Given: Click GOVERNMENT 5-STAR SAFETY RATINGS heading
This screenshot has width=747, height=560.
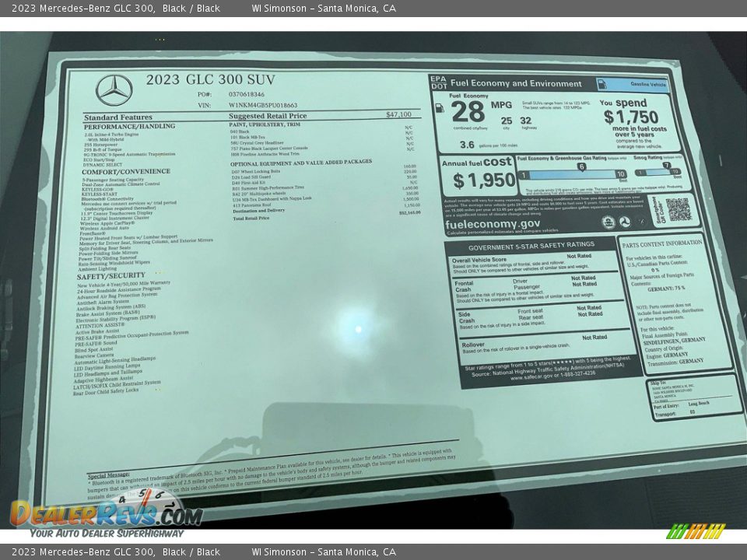Looking at the screenshot, I should tap(531, 247).
